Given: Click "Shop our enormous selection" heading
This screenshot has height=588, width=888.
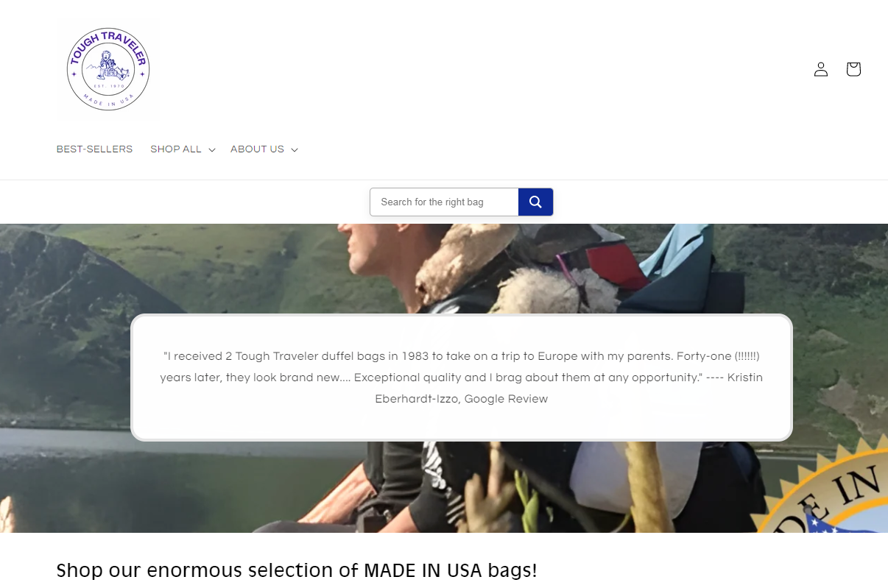Looking at the screenshot, I should (x=297, y=570).
